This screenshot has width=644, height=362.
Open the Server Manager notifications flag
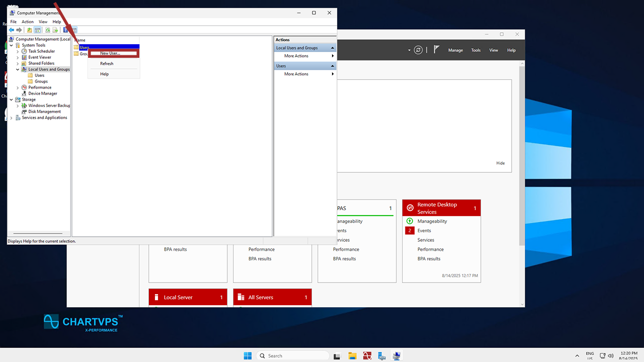point(436,50)
